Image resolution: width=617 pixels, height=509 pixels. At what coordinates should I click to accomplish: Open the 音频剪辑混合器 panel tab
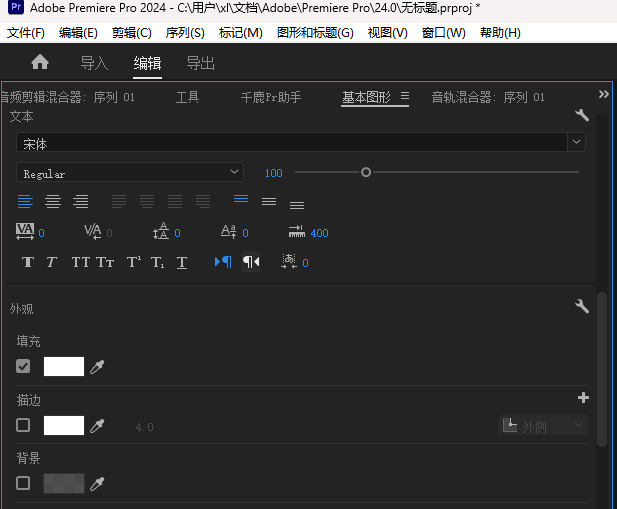pos(68,97)
